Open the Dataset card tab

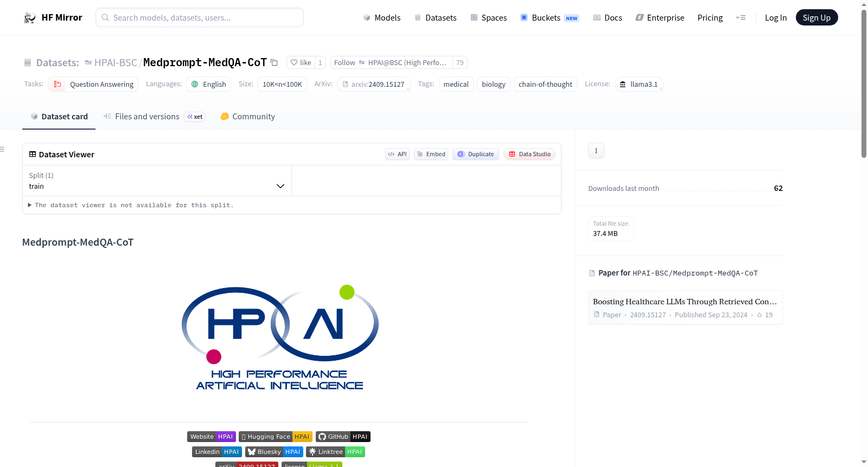(59, 117)
